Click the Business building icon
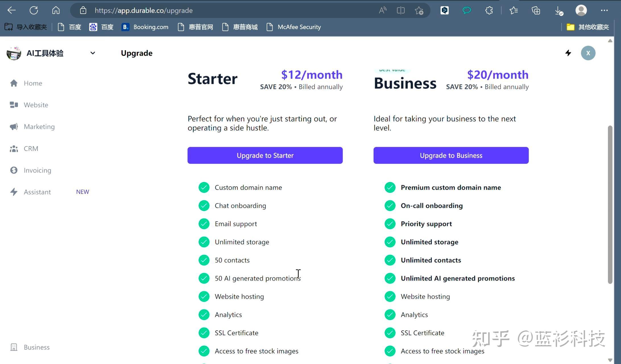The image size is (621, 364). [14, 347]
